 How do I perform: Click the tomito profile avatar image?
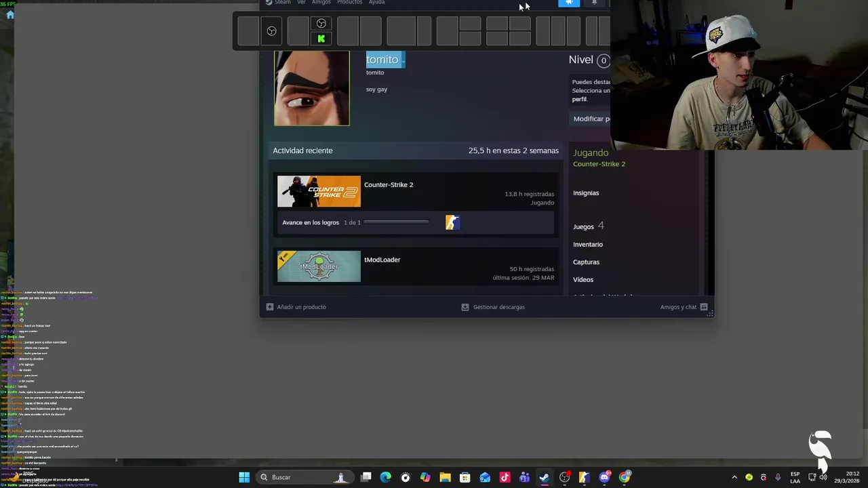point(312,88)
